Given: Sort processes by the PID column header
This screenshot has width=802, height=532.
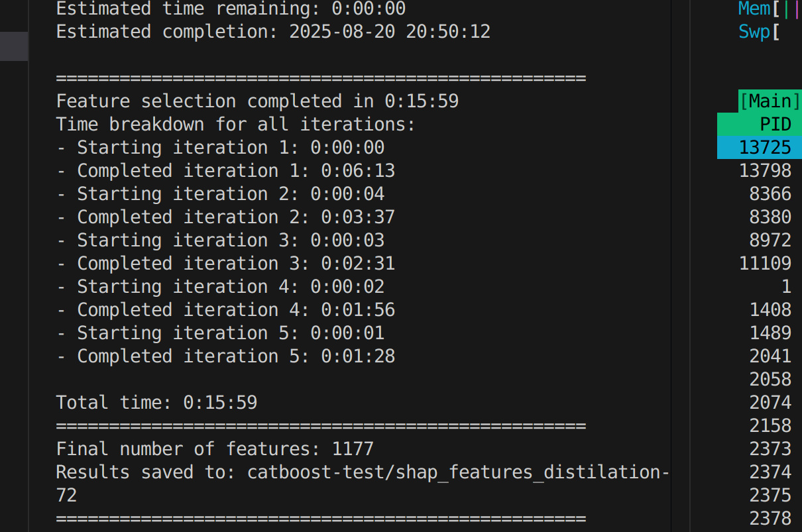Looking at the screenshot, I should coord(775,125).
